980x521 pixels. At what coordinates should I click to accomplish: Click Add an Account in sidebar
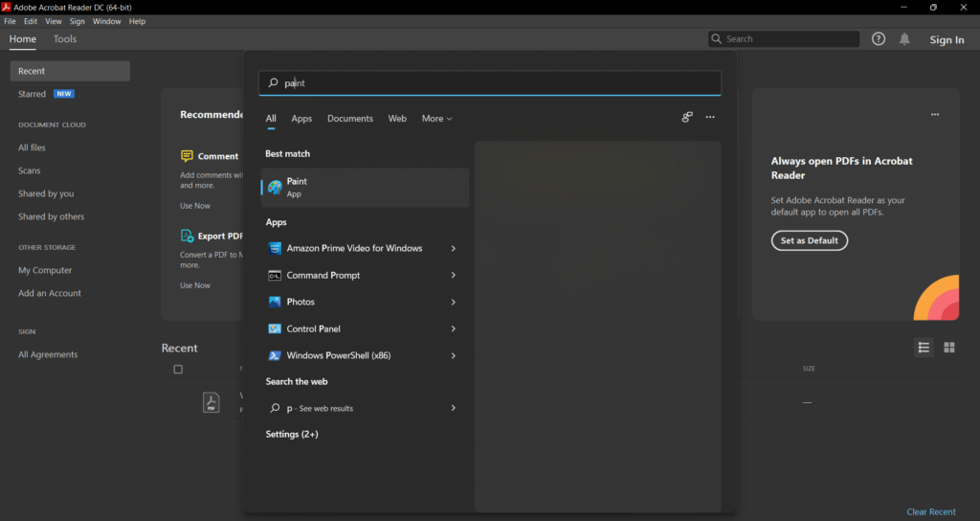point(50,293)
